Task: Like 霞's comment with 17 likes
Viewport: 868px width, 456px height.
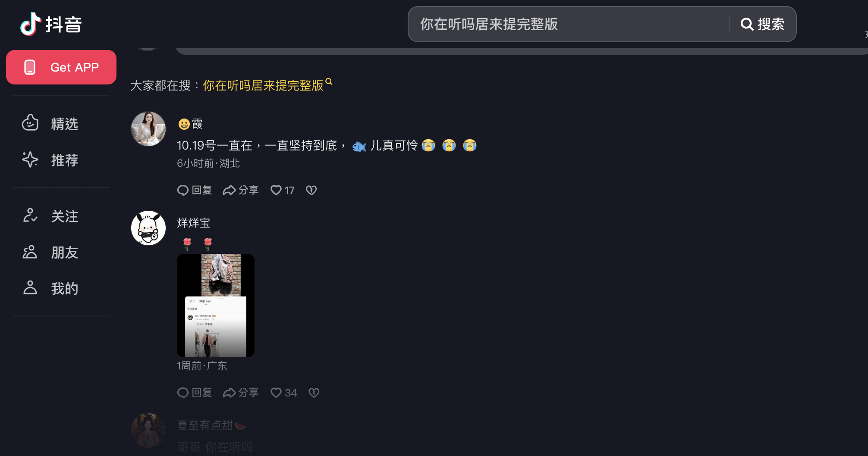Action: (282, 190)
